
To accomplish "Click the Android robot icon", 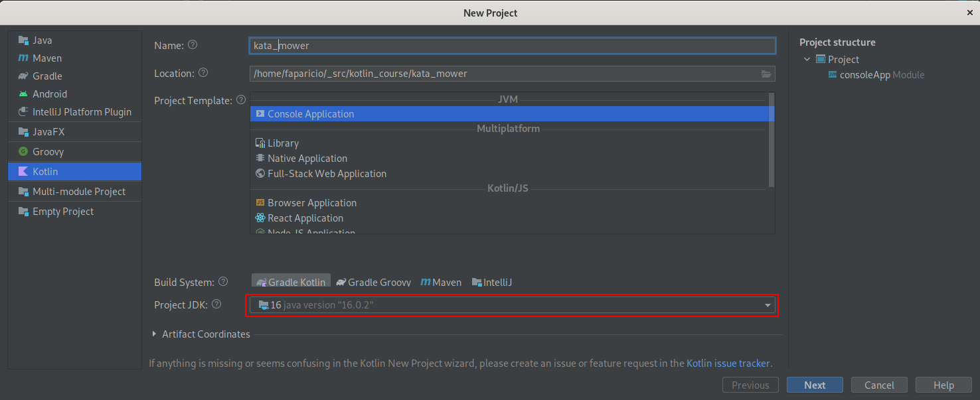I will (23, 94).
